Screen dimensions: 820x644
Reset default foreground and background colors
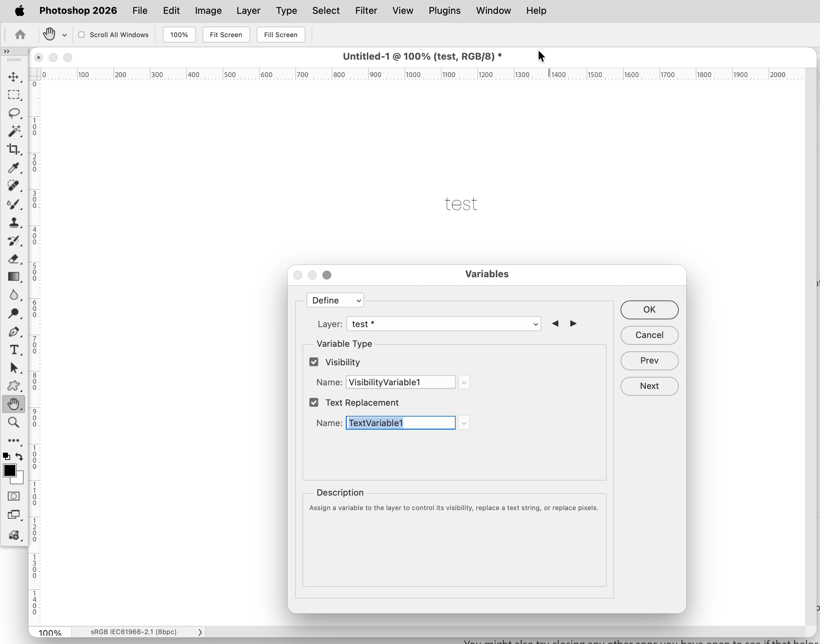pos(7,457)
